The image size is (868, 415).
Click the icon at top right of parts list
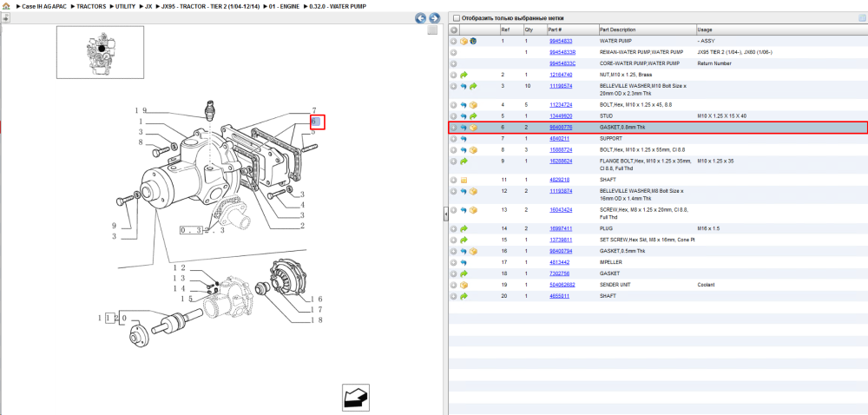pyautogui.click(x=862, y=17)
